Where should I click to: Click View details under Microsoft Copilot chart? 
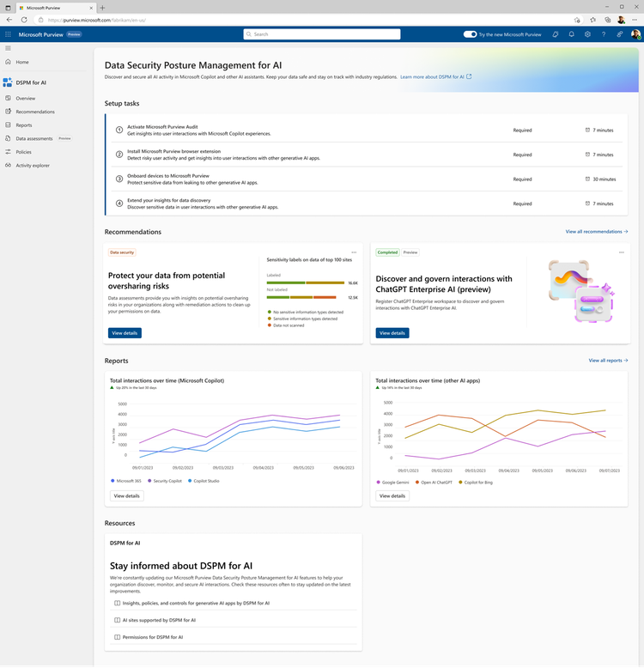click(x=126, y=495)
